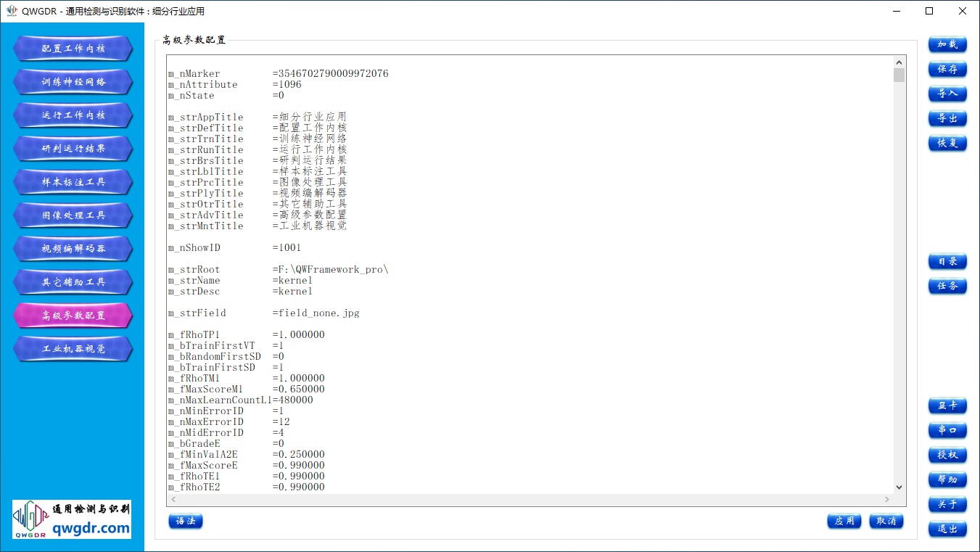Click the qwgdr.com logo image
This screenshot has width=980, height=552.
click(x=72, y=519)
